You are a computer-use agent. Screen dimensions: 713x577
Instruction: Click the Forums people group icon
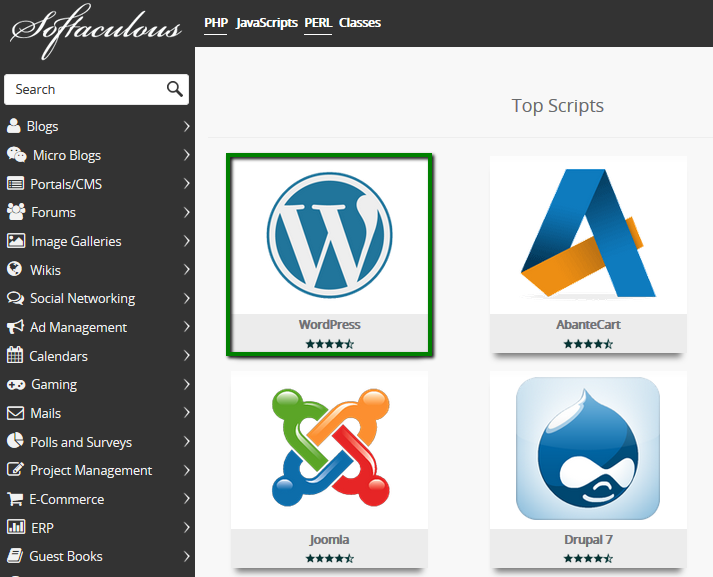pos(16,212)
